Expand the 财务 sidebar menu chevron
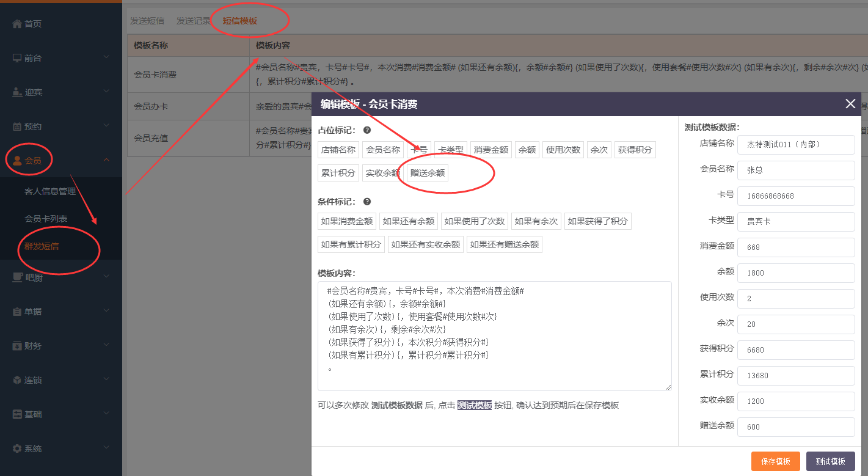 [106, 345]
